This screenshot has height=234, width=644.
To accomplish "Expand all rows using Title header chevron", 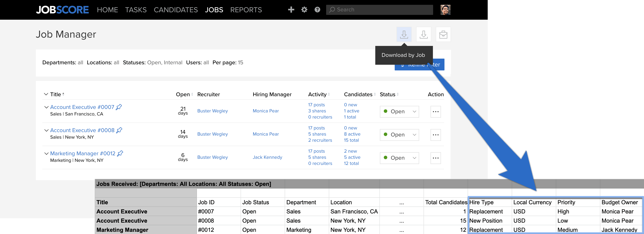I will tap(46, 94).
